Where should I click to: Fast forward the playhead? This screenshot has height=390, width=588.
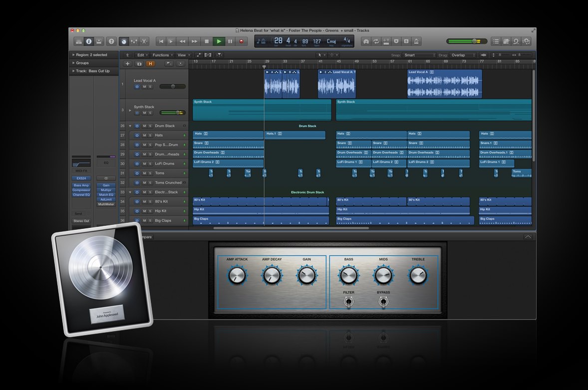tap(194, 41)
